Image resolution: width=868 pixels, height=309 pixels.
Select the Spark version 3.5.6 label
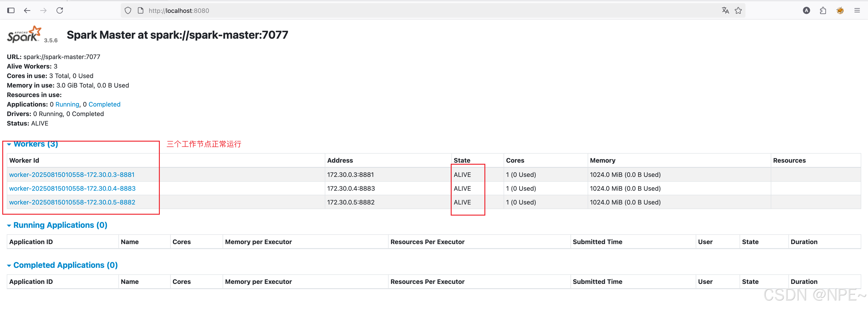[51, 40]
